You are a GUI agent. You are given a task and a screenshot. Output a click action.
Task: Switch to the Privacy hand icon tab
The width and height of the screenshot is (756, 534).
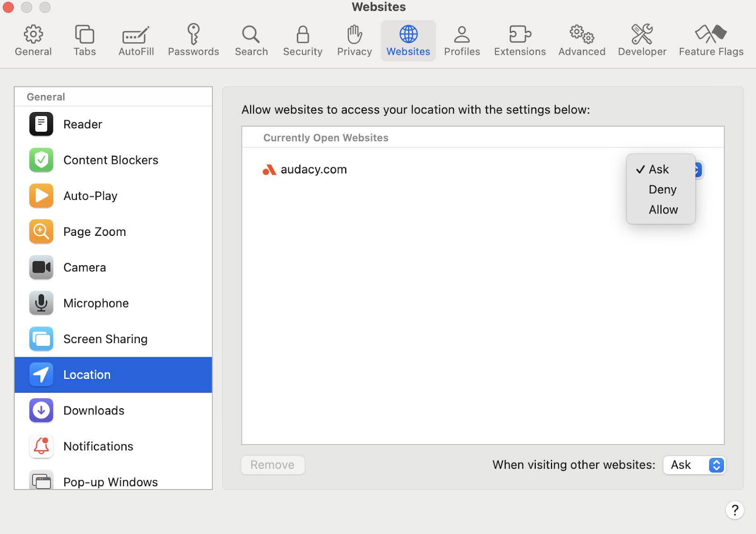[354, 41]
